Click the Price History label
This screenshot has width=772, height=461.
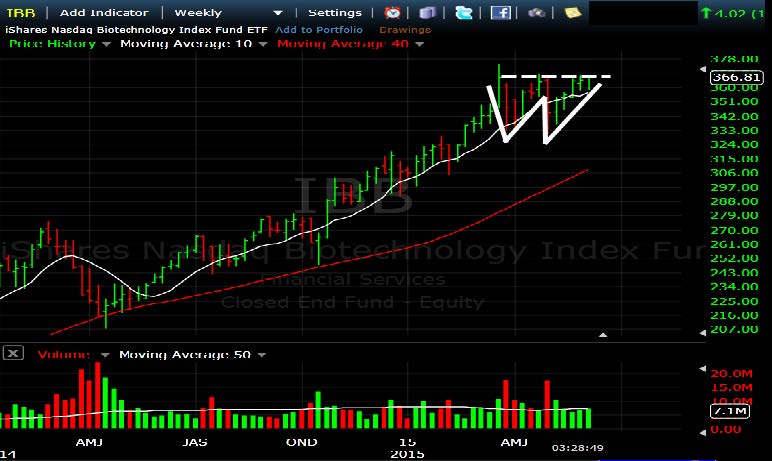click(53, 44)
